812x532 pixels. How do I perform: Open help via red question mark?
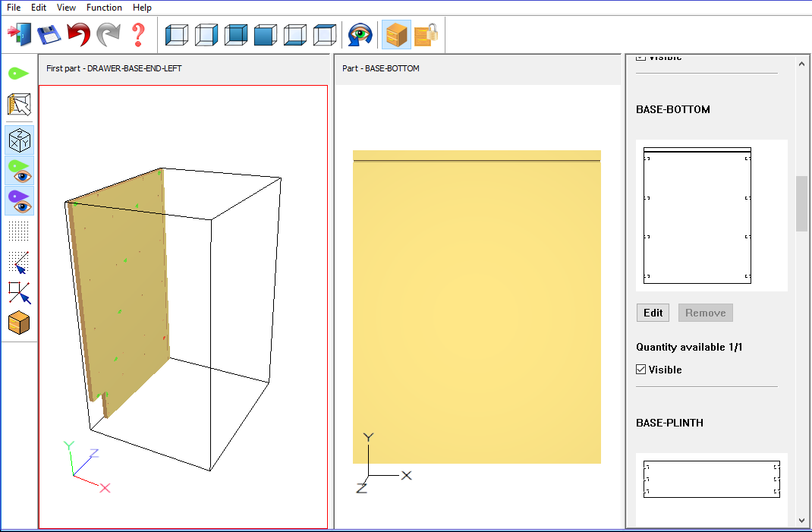pos(138,34)
